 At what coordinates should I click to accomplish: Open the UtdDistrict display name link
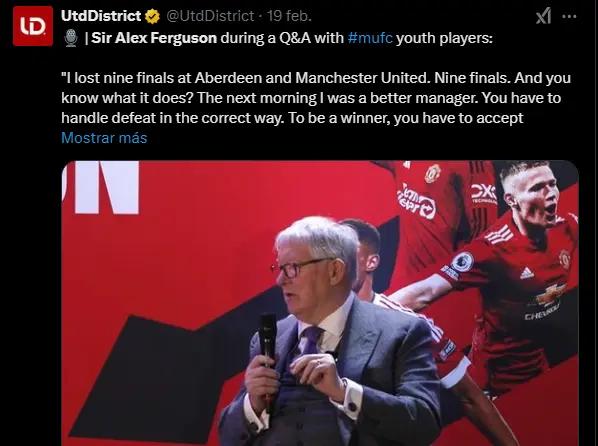point(101,16)
